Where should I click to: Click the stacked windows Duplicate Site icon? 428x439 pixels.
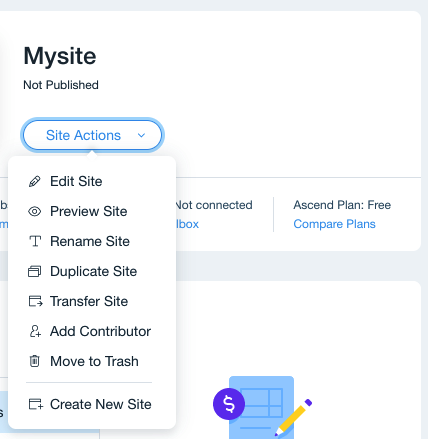35,271
